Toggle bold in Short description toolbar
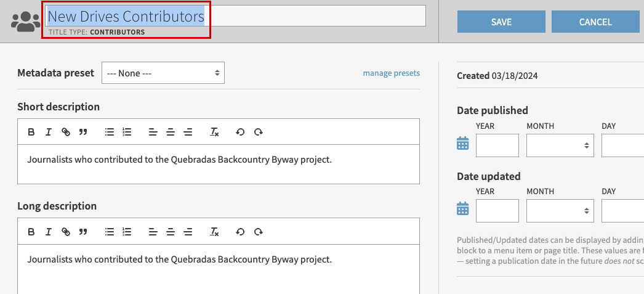Viewport: 644px width, 294px height. 31,132
